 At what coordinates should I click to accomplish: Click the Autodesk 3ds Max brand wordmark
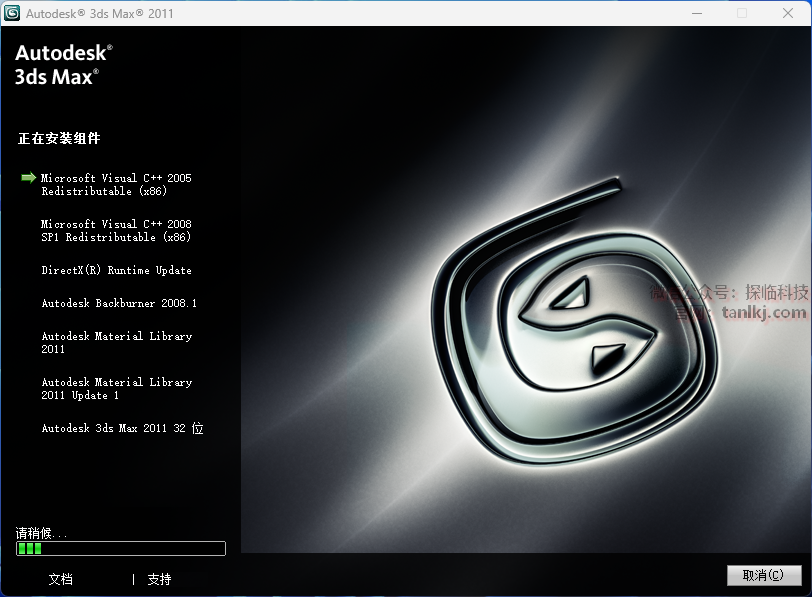[64, 64]
